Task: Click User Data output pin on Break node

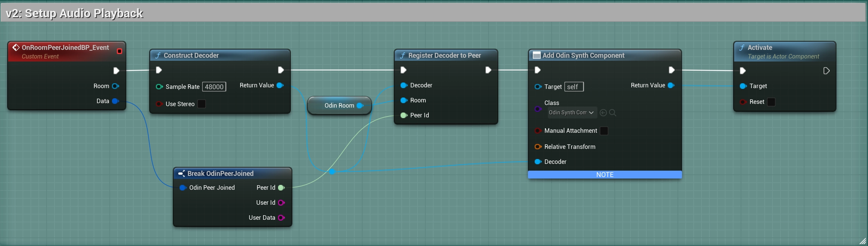Action: click(281, 217)
